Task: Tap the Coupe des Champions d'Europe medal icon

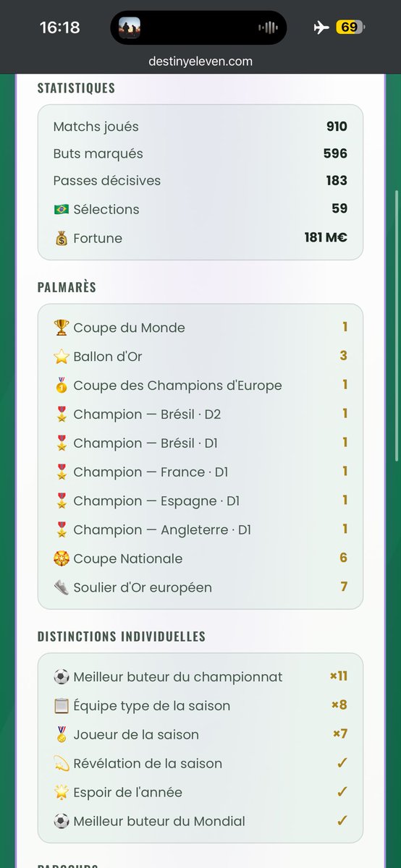Action: 61,386
